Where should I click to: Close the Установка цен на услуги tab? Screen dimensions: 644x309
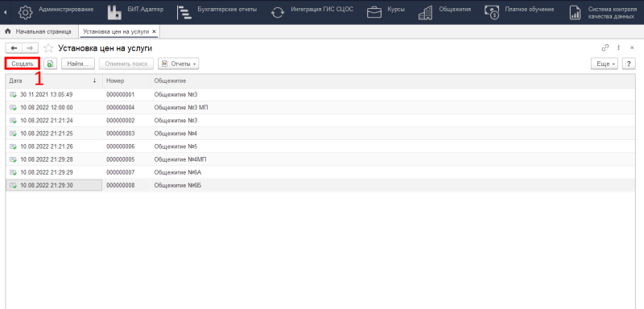pyautogui.click(x=154, y=31)
